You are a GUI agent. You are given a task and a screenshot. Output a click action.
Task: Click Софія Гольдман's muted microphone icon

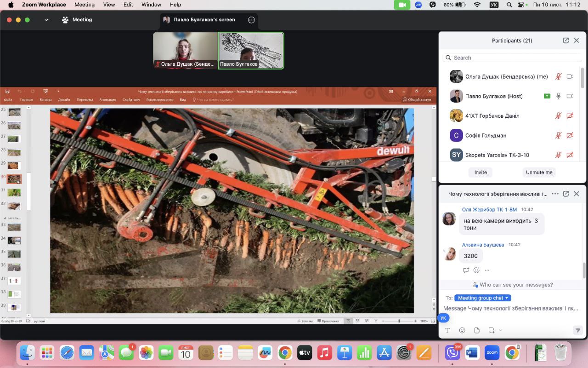(x=558, y=135)
